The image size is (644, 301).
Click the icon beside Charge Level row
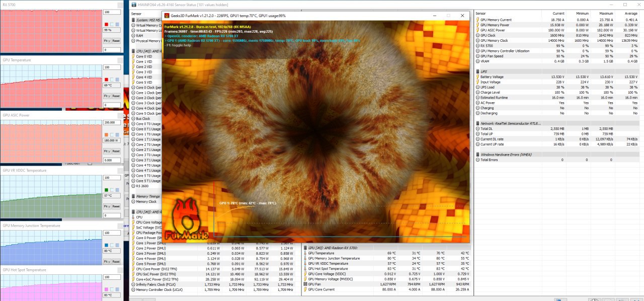click(x=477, y=93)
